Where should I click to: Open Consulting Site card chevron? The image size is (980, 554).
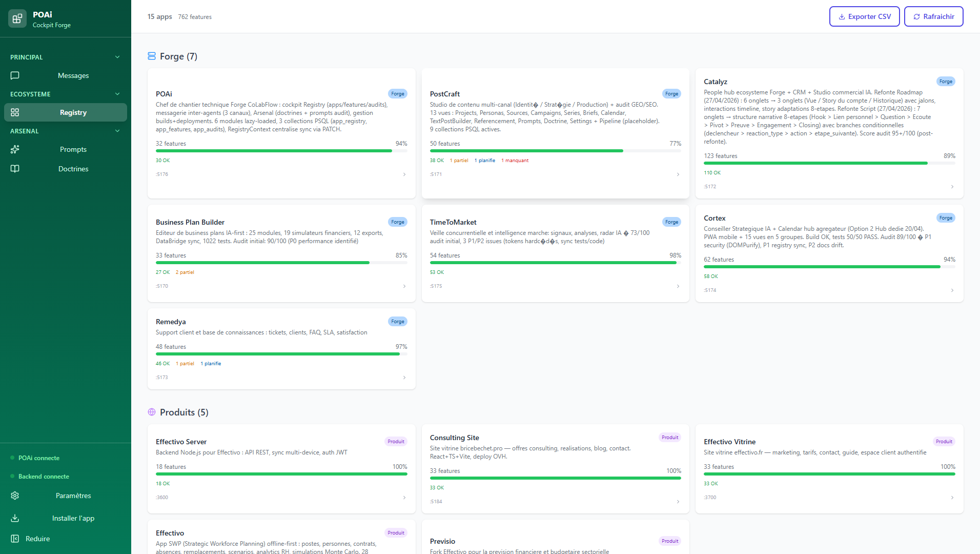pos(678,502)
